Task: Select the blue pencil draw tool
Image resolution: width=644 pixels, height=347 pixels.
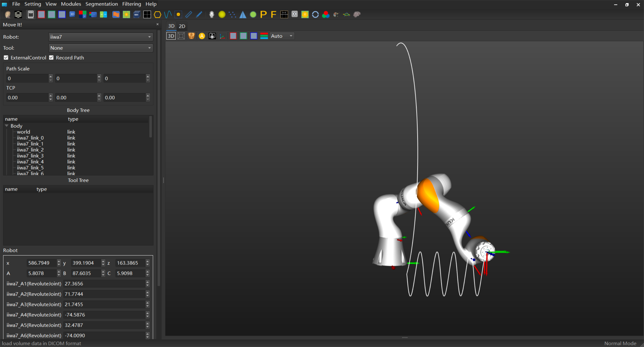Action: (199, 15)
